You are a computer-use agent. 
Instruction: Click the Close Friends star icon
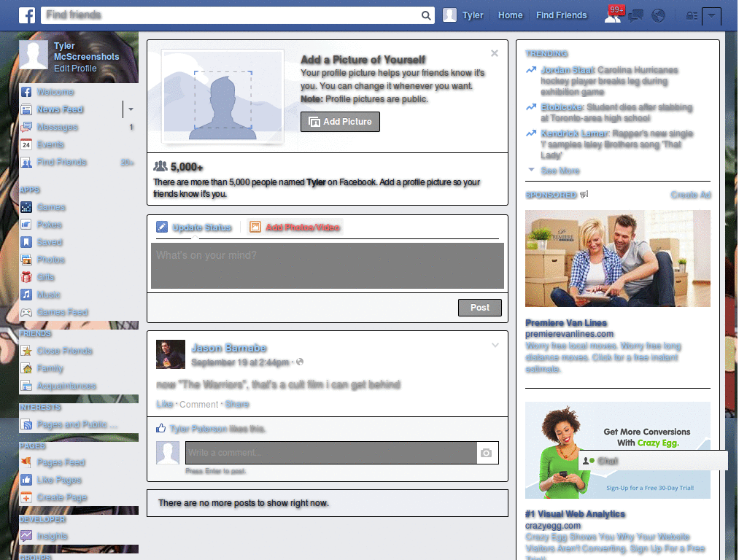pos(26,351)
